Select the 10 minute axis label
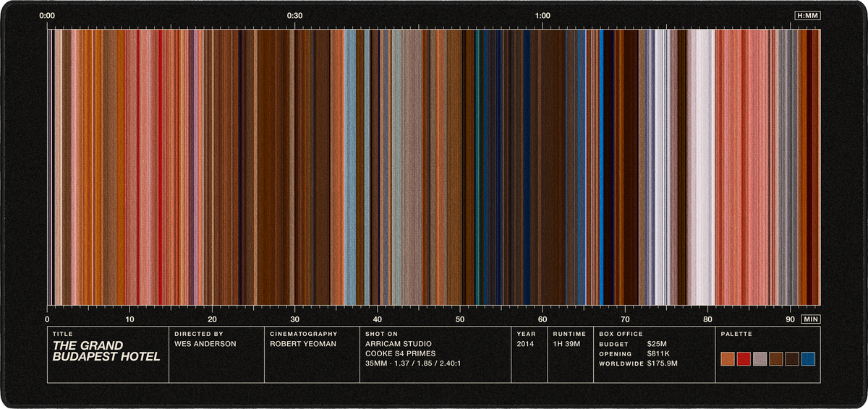This screenshot has height=409, width=868. (x=129, y=319)
